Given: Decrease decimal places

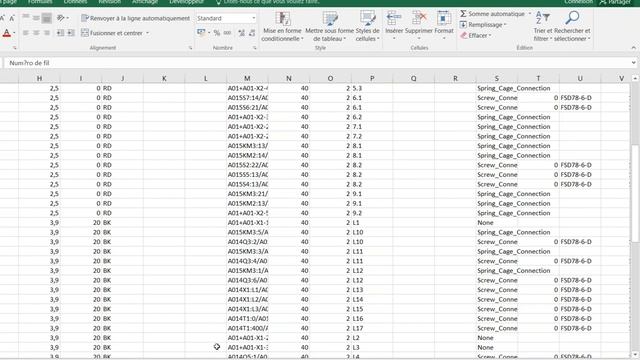Looking at the screenshot, I should point(252,33).
